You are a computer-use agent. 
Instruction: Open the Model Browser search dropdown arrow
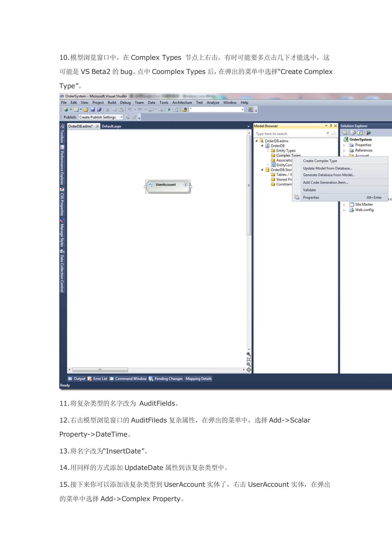[x=328, y=133]
